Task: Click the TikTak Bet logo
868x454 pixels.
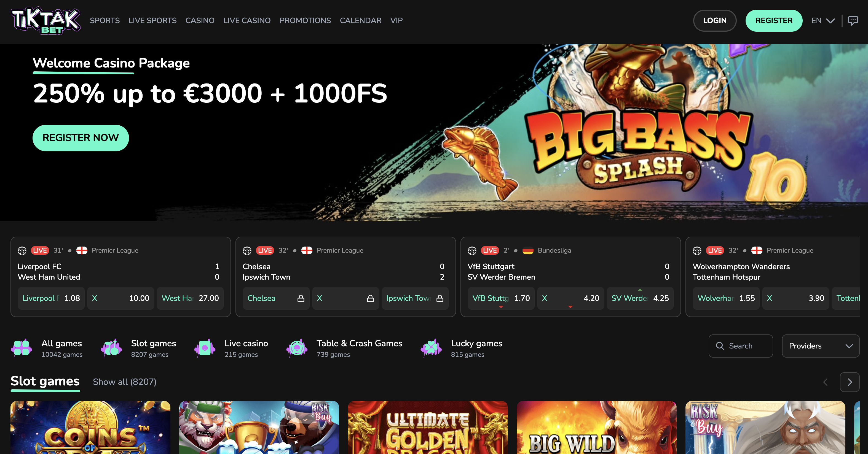Action: [x=45, y=21]
